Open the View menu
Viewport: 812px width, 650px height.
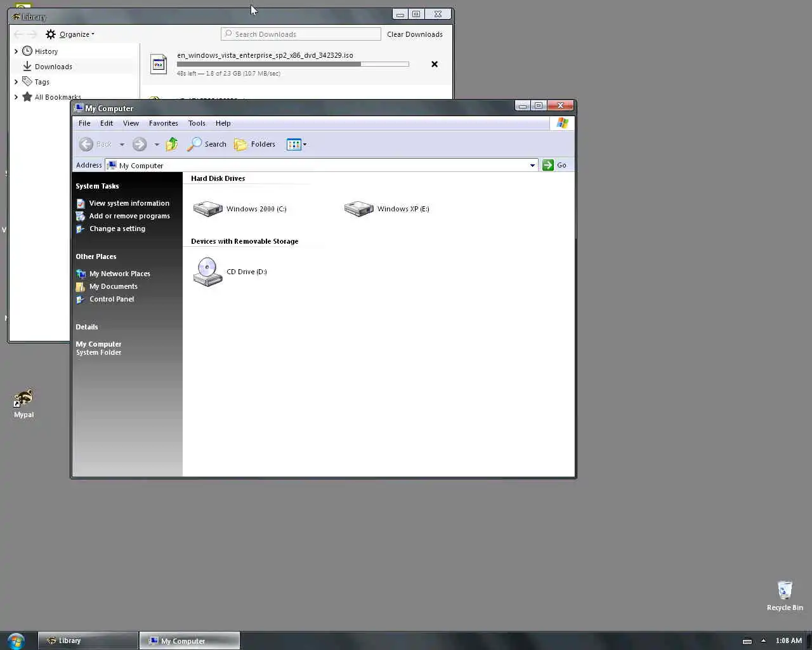131,123
